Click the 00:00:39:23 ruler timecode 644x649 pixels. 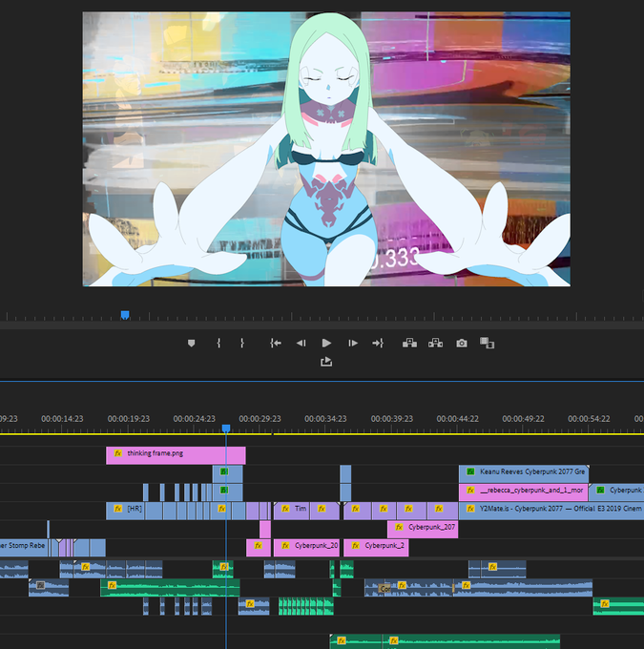click(x=392, y=419)
